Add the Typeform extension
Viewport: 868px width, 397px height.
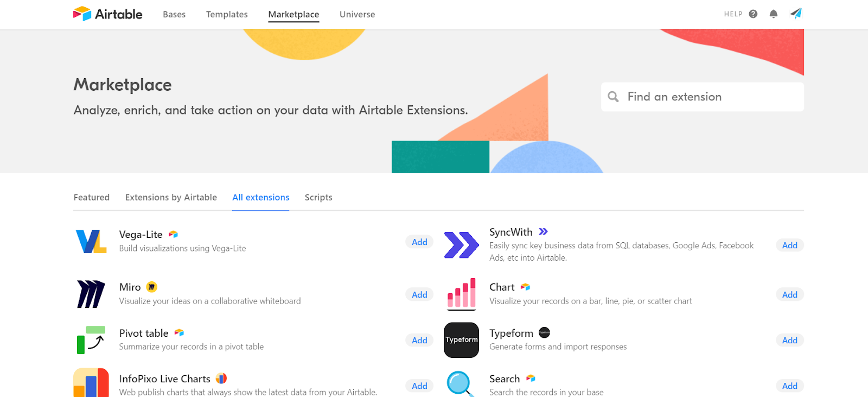(790, 340)
